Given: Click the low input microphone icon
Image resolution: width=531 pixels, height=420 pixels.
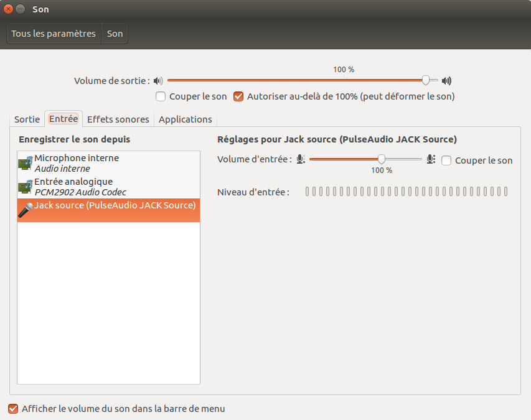Looking at the screenshot, I should 301,159.
